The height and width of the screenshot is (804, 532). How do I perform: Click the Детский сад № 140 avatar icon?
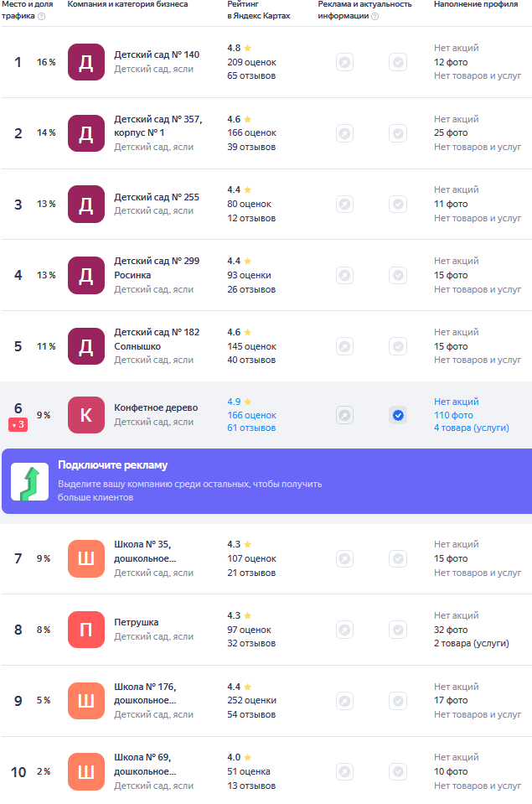pyautogui.click(x=86, y=62)
